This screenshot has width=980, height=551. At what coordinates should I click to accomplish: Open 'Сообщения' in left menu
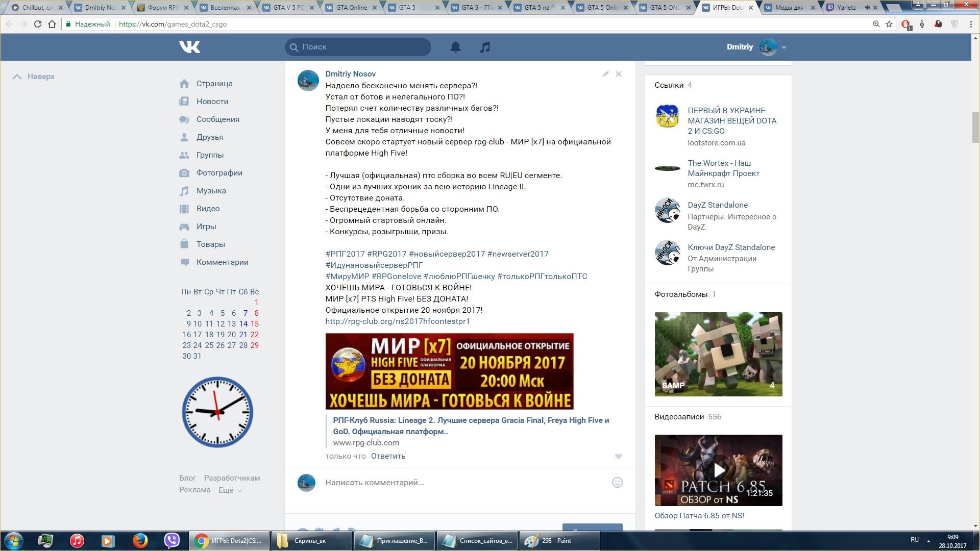coord(217,119)
